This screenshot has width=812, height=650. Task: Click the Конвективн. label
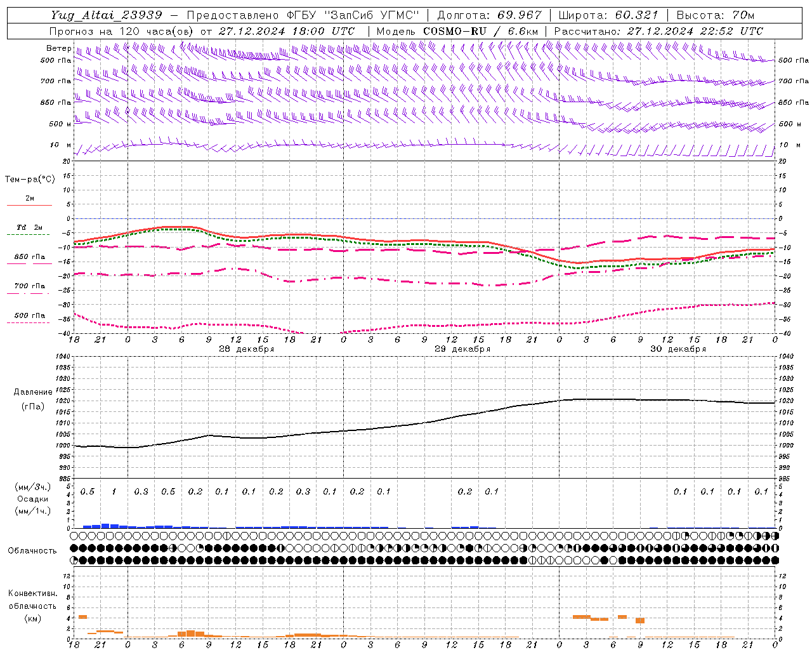32,594
